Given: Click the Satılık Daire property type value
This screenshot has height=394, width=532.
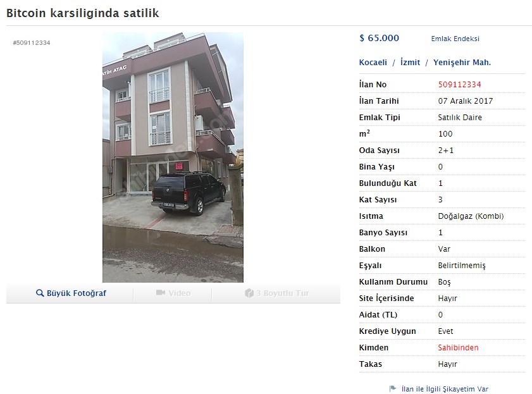Looking at the screenshot, I should 460,118.
